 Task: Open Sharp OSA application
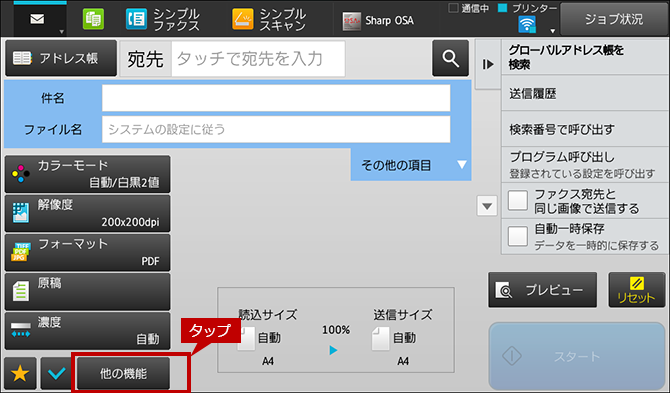click(378, 21)
